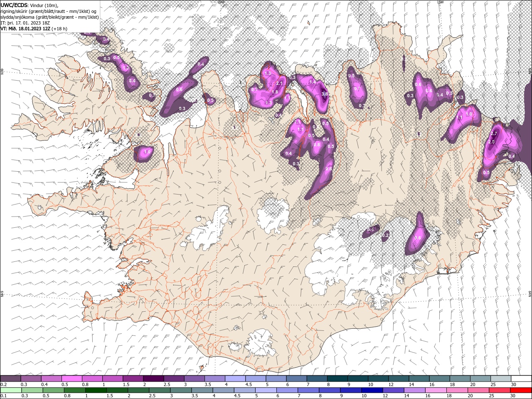
Task: Click the 3.8 precipitation value on the map
Action: coord(325,94)
